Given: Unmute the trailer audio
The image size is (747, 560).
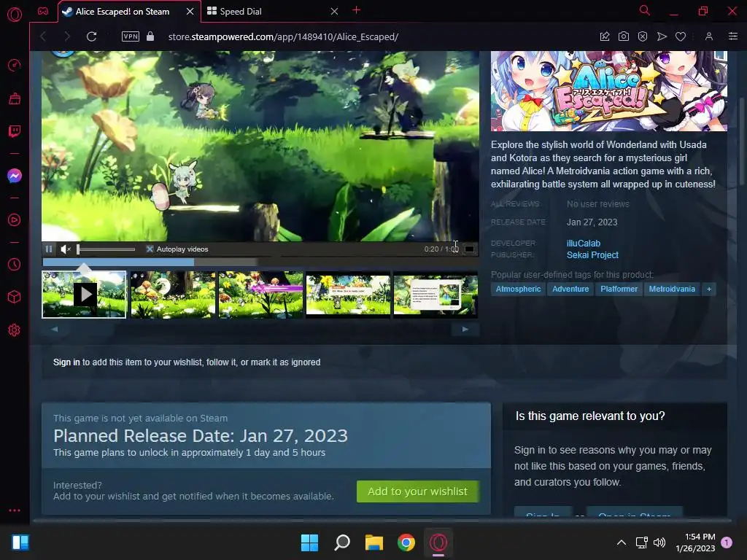Looking at the screenshot, I should [x=66, y=249].
